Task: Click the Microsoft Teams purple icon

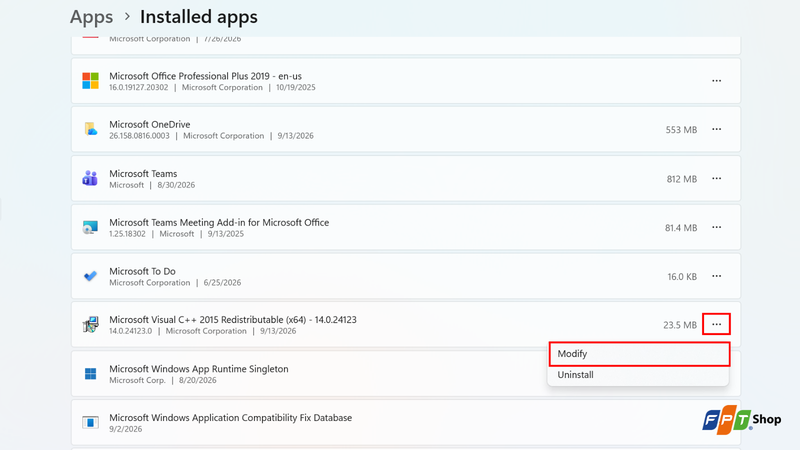Action: (90, 178)
